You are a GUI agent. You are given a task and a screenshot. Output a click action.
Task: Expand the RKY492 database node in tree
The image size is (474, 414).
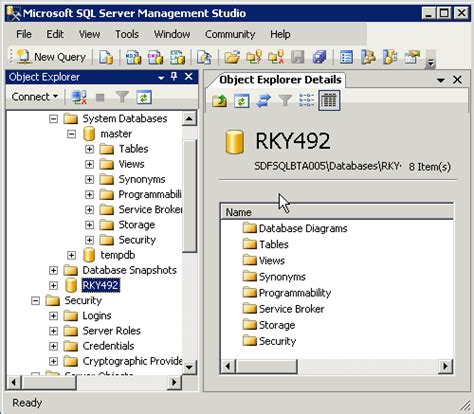(53, 286)
